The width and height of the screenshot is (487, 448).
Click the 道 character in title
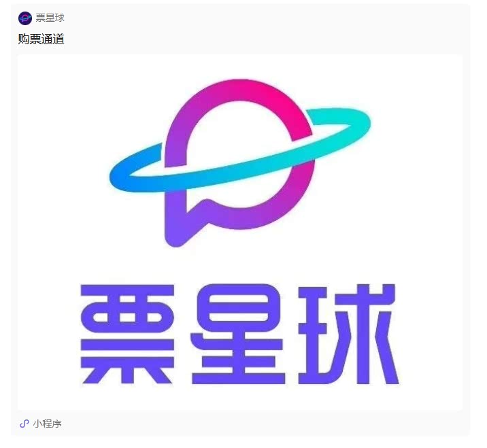point(58,39)
